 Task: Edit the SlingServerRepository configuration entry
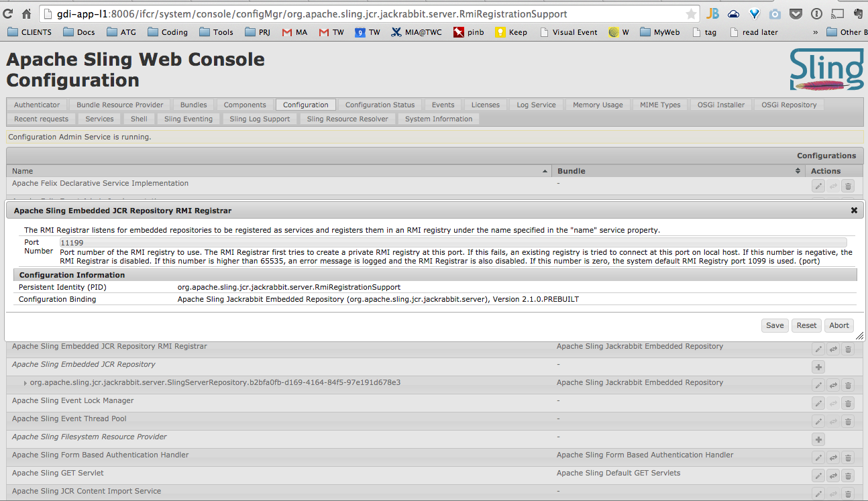pyautogui.click(x=818, y=386)
